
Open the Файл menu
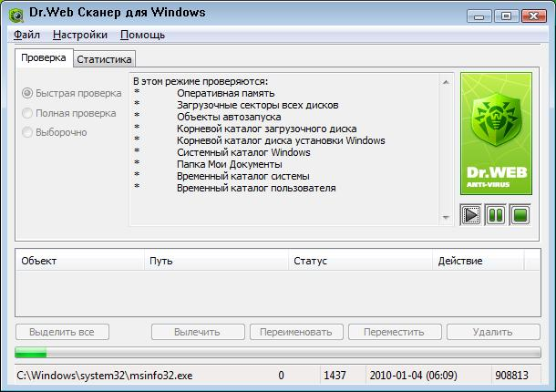26,35
